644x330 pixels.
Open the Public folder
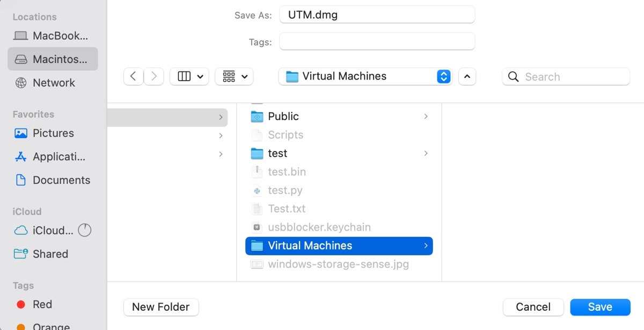339,116
